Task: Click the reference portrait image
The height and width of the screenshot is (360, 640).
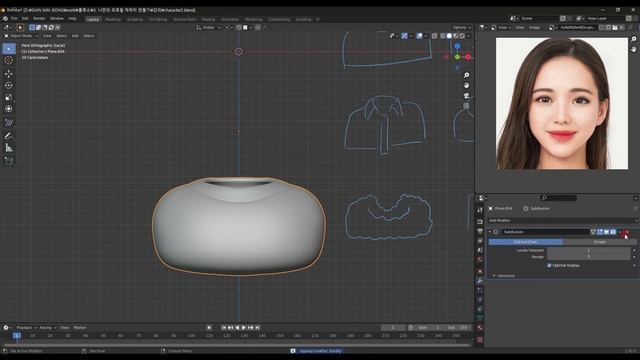Action: 562,103
